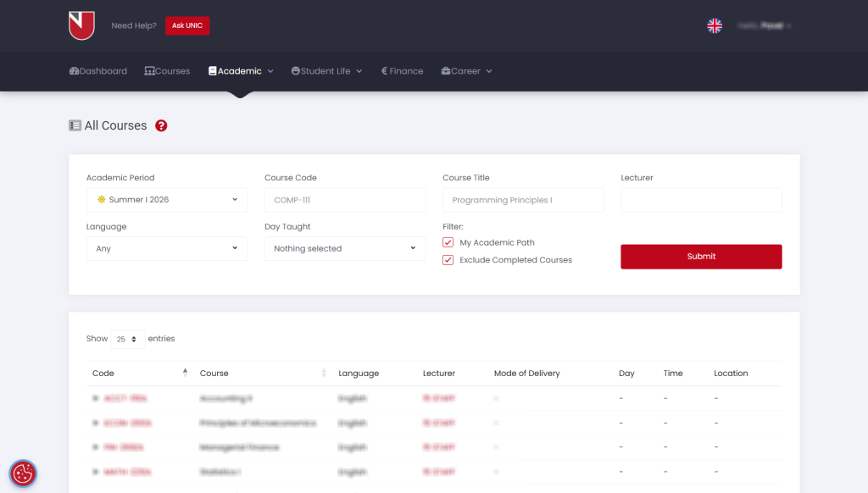Click the Ask UNIC button
Screen dimensions: 868x493
[x=187, y=25]
